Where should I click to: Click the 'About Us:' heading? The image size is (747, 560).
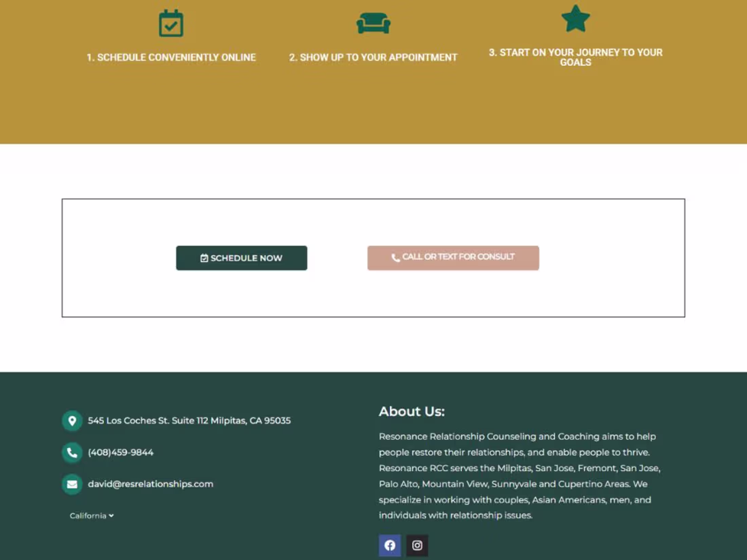412,411
